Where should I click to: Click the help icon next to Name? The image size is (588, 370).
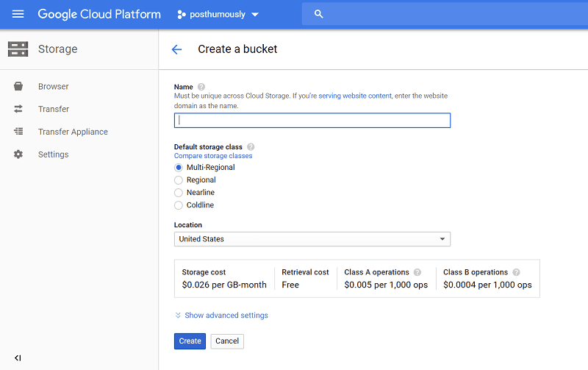(x=201, y=87)
